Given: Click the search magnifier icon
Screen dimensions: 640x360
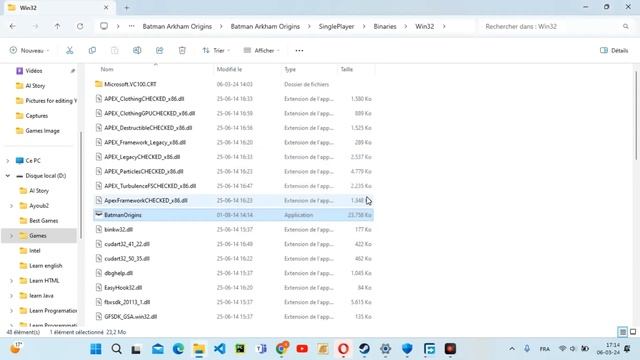Looking at the screenshot, I should pyautogui.click(x=626, y=26).
